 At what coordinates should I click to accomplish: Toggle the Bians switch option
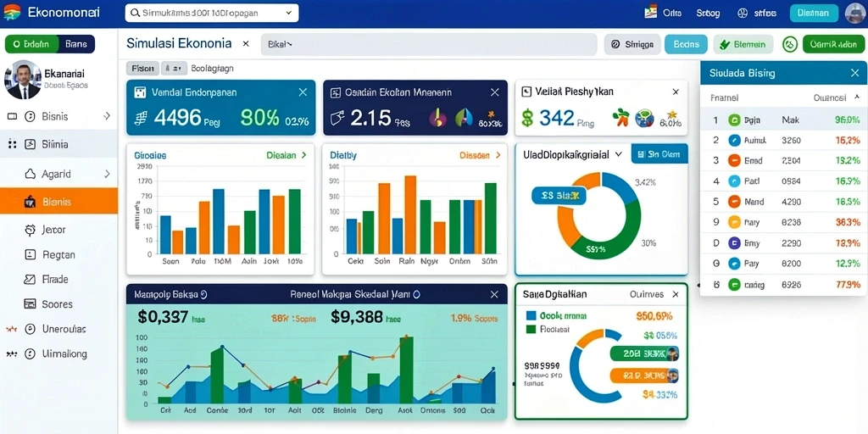pyautogui.click(x=75, y=44)
